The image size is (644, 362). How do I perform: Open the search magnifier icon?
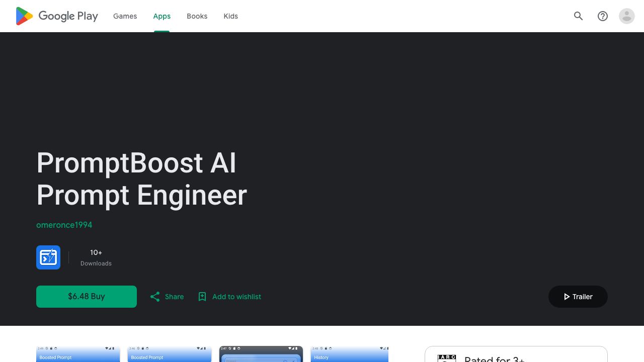click(579, 16)
